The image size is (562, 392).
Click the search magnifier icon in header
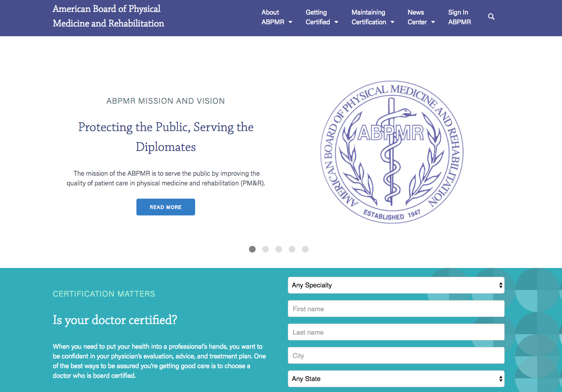pyautogui.click(x=491, y=17)
